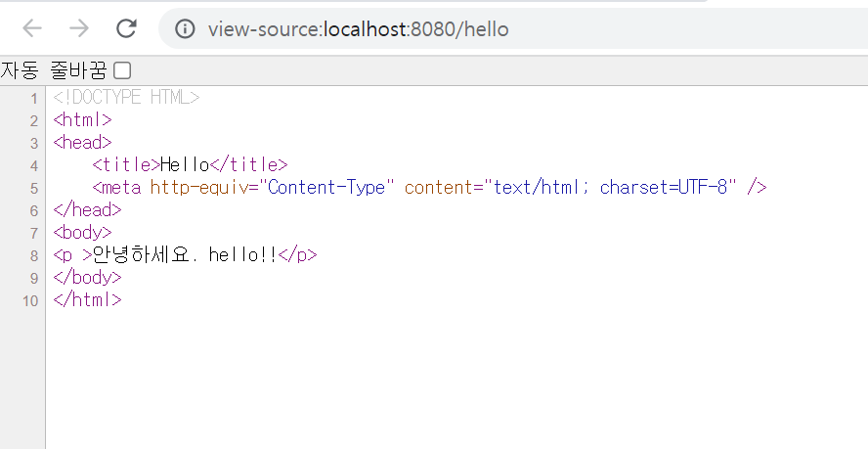Screen dimensions: 868x449
Task: Open the site information icon in address bar
Action: coord(185,28)
